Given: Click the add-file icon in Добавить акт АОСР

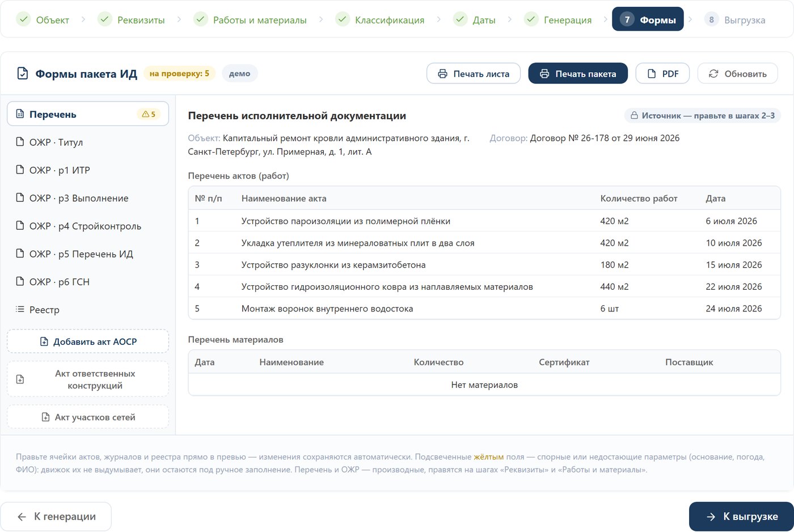Looking at the screenshot, I should point(44,341).
